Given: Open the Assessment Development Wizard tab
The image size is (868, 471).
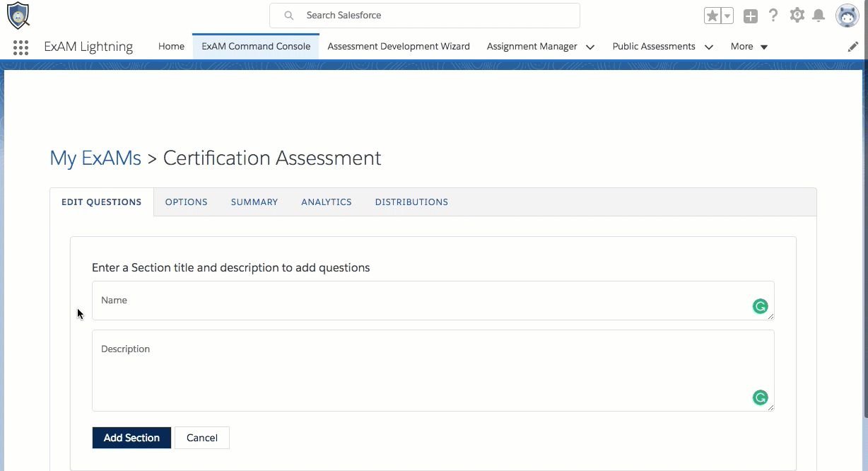Looking at the screenshot, I should click(399, 47).
